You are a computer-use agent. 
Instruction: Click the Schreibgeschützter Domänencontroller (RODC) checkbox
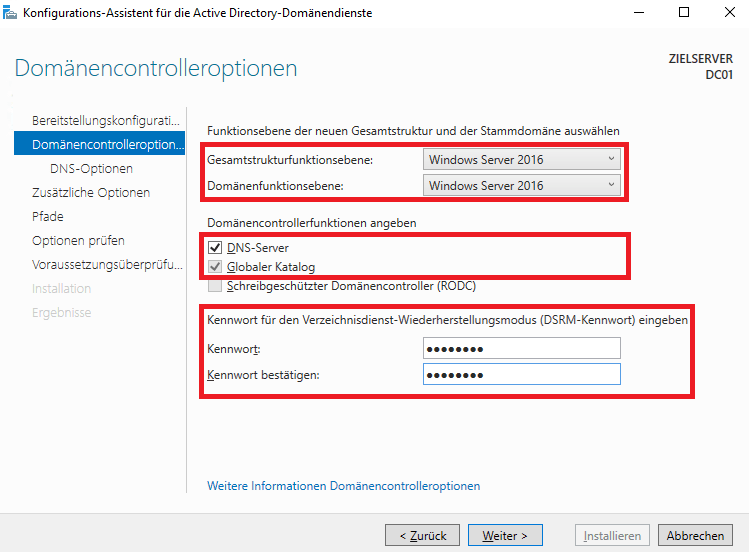215,286
